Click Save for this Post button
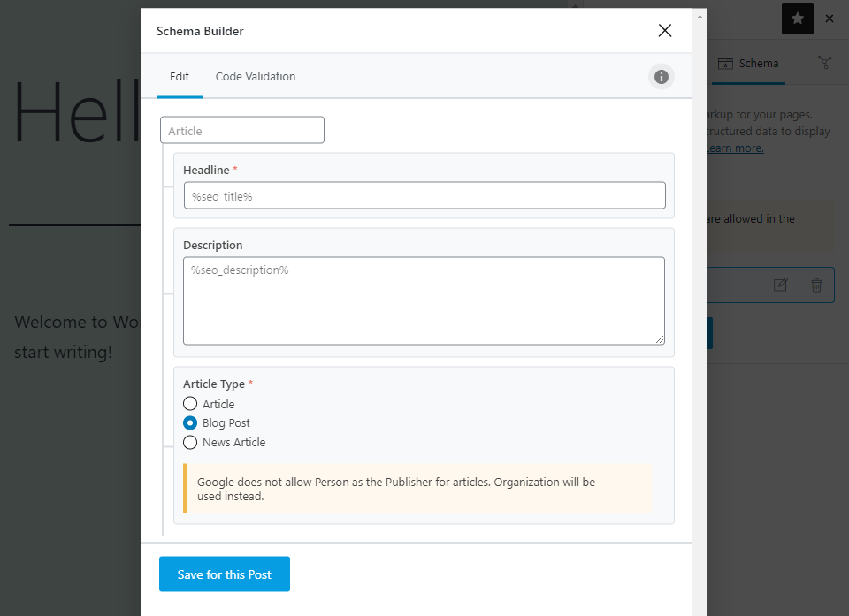Viewport: 849px width, 616px height. (225, 574)
